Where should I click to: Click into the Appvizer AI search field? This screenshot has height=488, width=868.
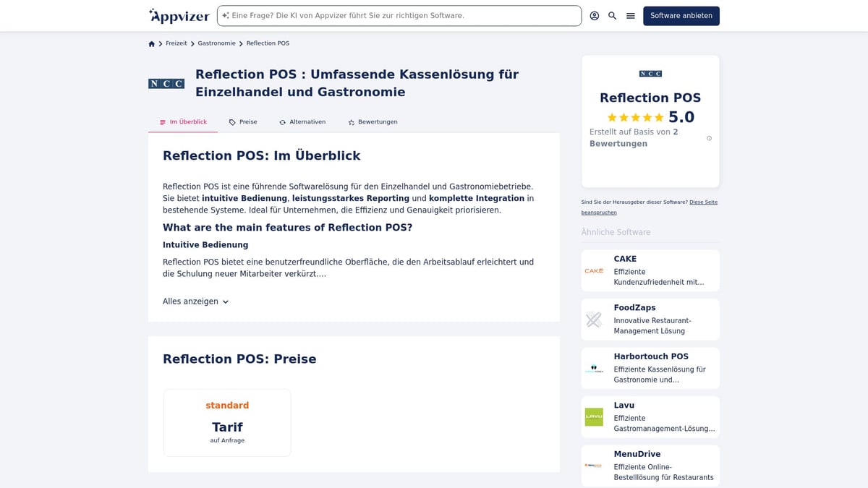coord(401,16)
